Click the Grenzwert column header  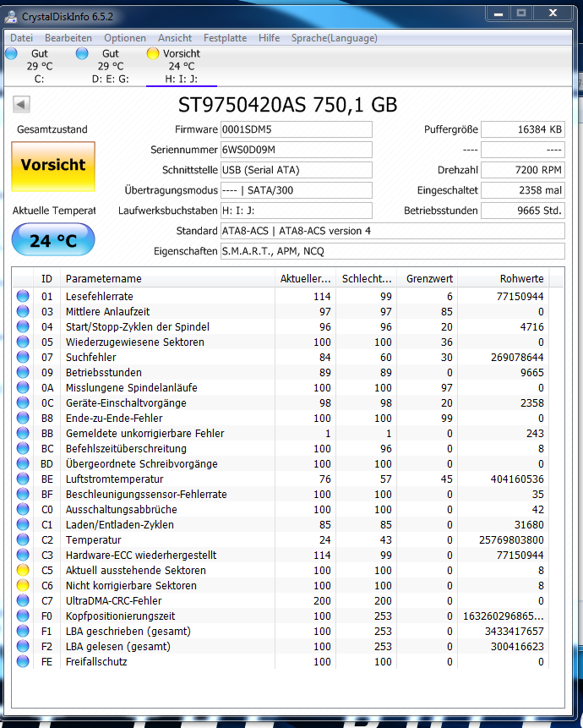coord(427,278)
